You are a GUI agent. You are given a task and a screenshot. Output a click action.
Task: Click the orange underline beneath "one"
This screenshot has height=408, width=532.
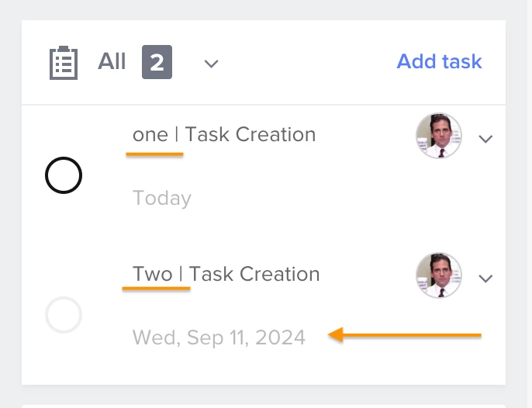click(155, 154)
